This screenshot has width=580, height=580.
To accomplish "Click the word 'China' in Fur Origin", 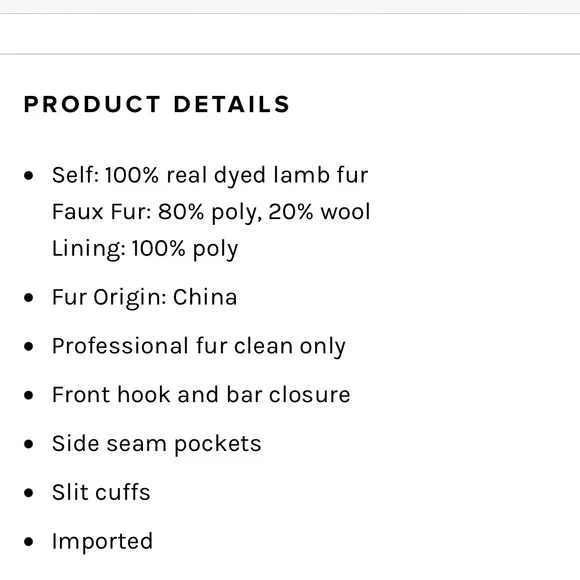I will tap(205, 297).
